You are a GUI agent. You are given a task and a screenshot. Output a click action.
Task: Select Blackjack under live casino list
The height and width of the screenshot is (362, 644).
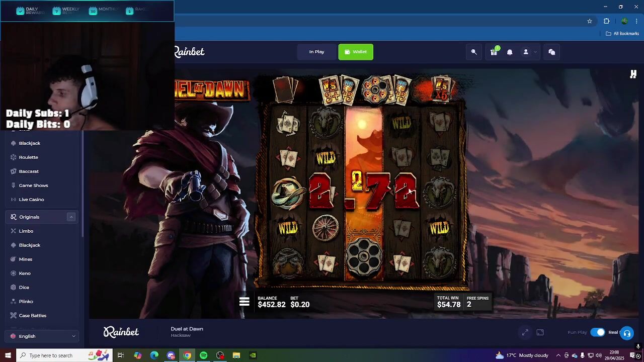click(x=30, y=143)
